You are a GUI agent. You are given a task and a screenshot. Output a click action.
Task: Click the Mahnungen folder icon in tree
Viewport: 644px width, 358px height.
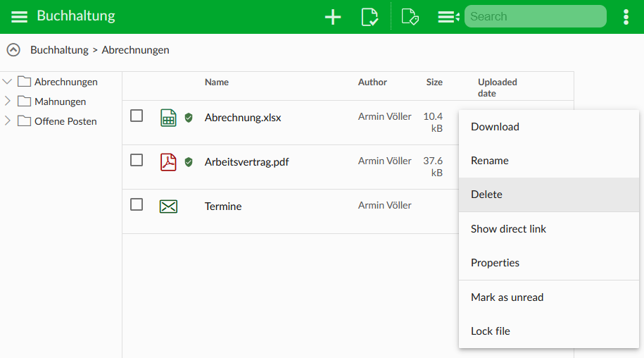pos(24,101)
